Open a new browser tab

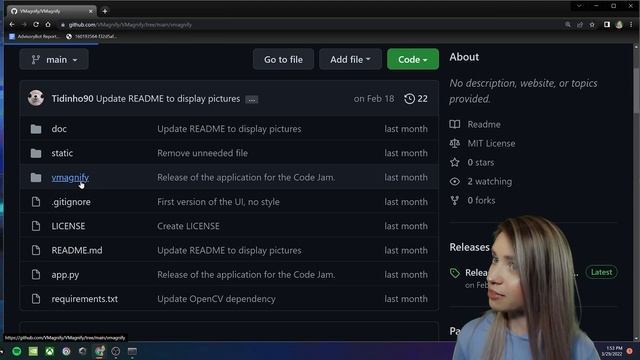(x=105, y=11)
